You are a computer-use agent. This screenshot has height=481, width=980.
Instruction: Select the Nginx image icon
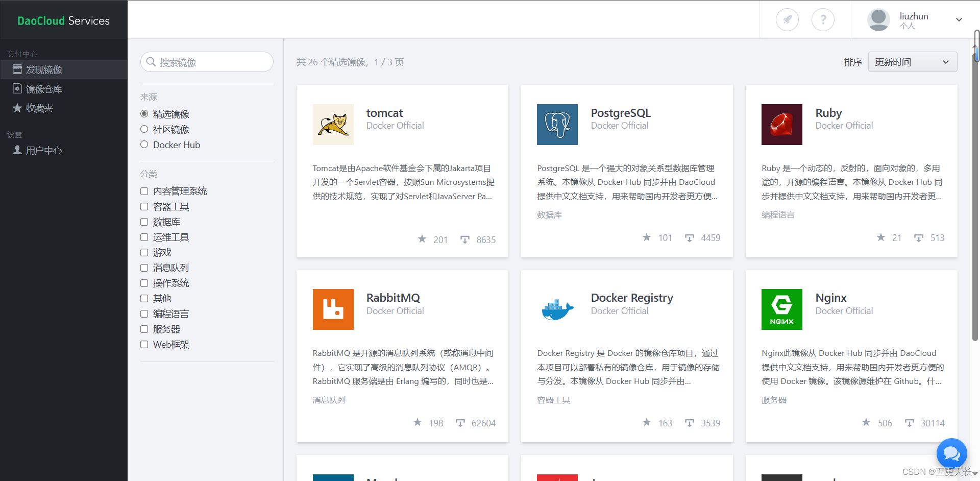(781, 309)
